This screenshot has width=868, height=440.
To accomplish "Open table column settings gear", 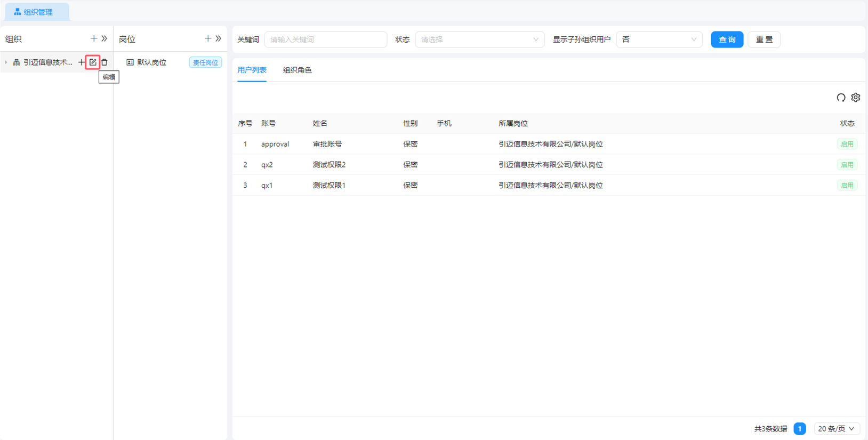I will (x=856, y=98).
